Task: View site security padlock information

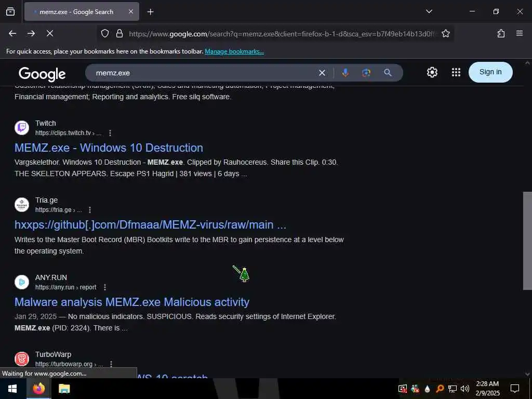Action: coord(119,33)
